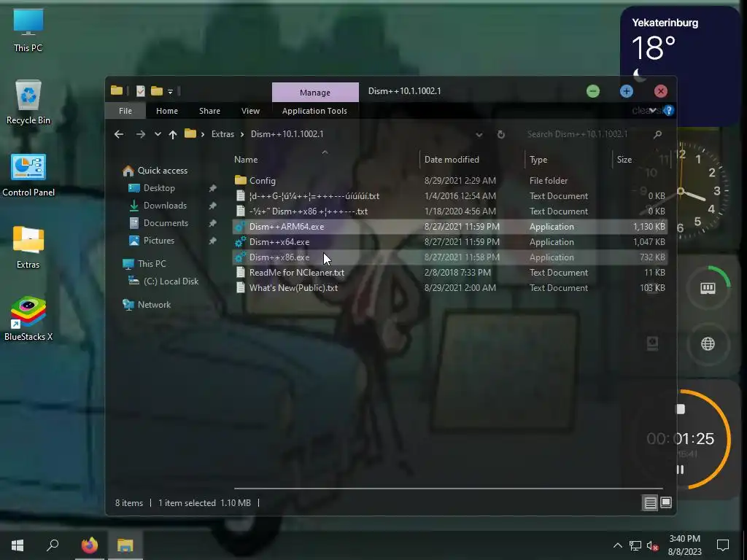Expand breadcrumb chevron before Extras
Viewport: 747px width, 560px height.
point(202,135)
